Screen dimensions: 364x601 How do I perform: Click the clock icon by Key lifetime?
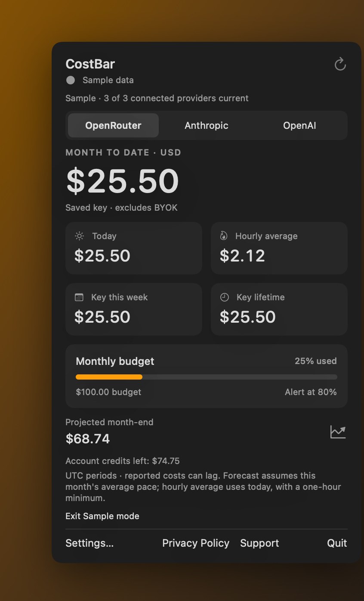pyautogui.click(x=224, y=297)
